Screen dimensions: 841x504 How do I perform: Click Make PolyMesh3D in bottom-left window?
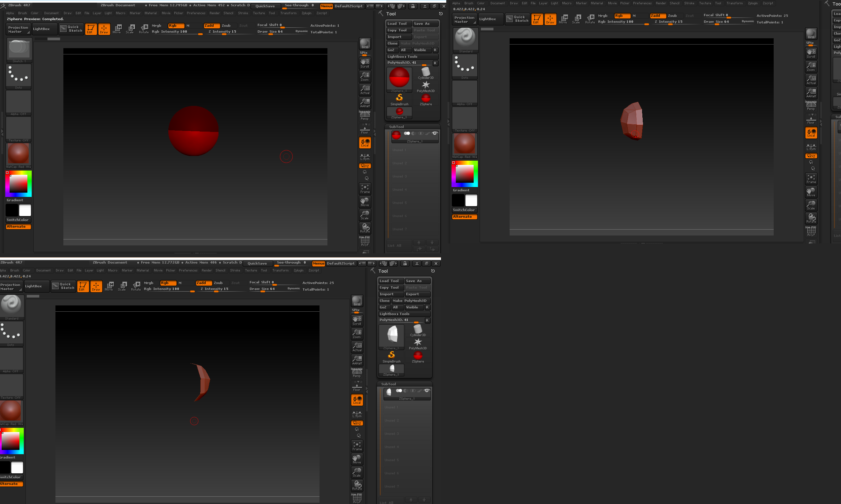click(411, 301)
